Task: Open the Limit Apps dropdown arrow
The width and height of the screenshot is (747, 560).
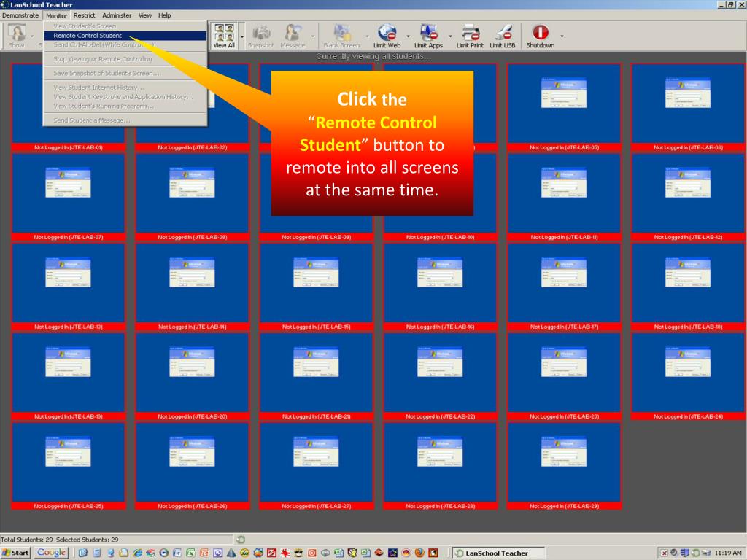Action: (450, 36)
